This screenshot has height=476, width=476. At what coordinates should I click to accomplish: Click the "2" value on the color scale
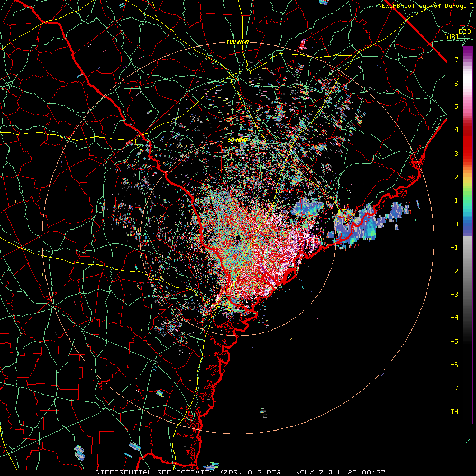click(456, 177)
